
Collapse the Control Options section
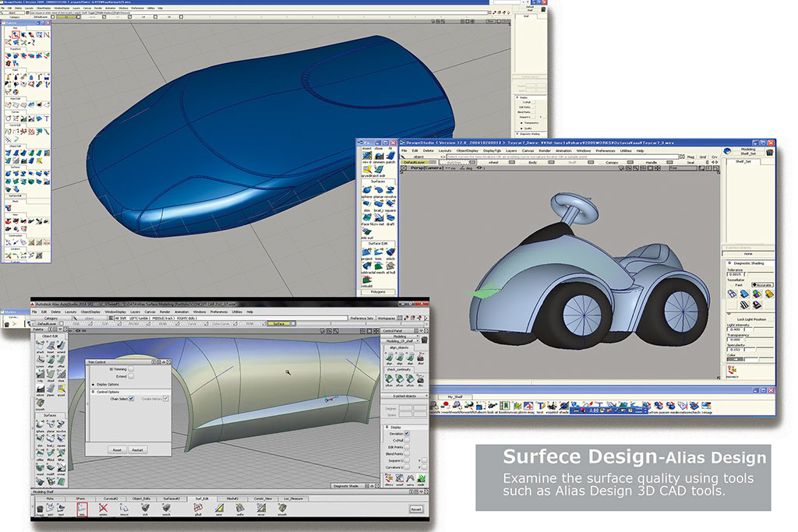94,392
